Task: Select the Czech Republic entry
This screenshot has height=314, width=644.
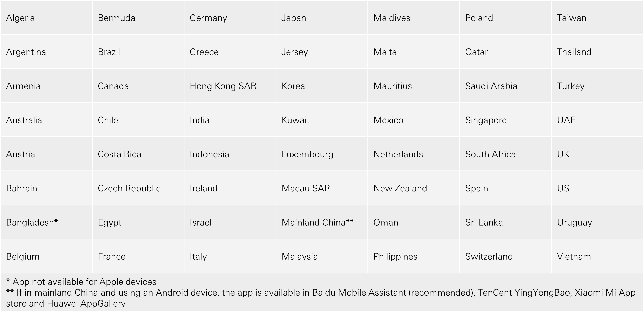Action: (138, 188)
